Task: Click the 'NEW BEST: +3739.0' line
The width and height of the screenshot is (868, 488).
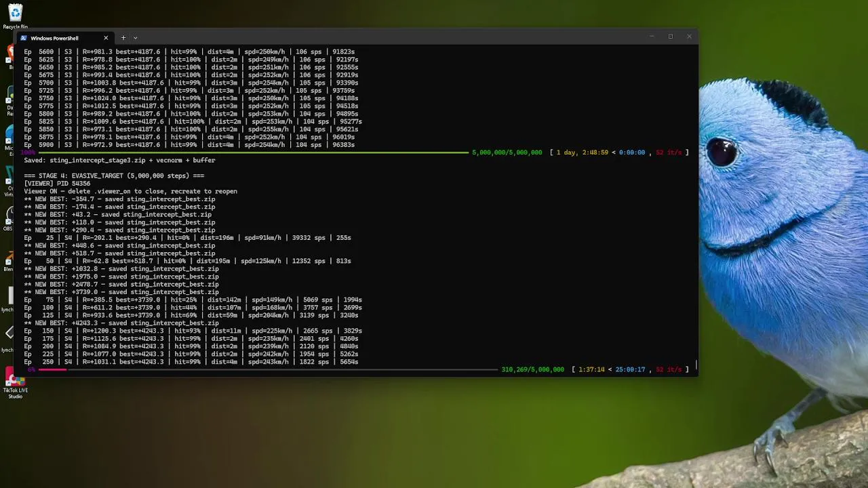Action: pos(121,292)
